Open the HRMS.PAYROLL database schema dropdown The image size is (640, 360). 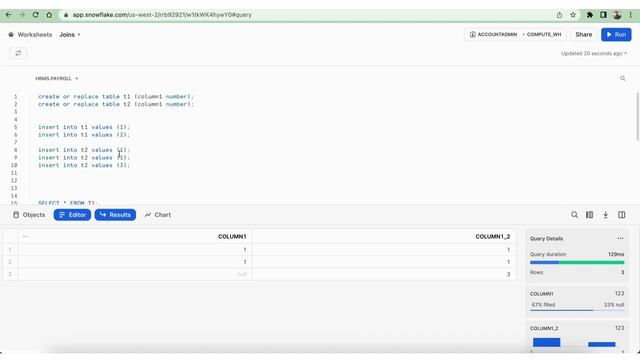point(56,78)
